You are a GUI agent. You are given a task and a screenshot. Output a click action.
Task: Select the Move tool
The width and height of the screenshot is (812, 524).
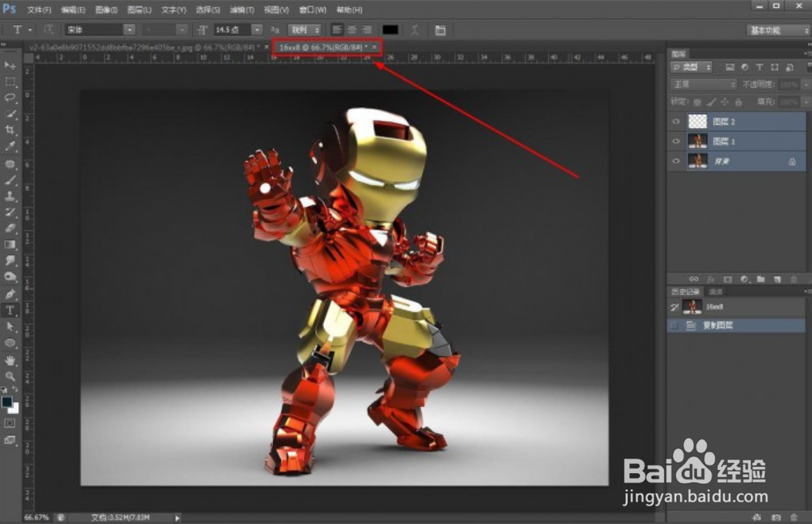[10, 65]
